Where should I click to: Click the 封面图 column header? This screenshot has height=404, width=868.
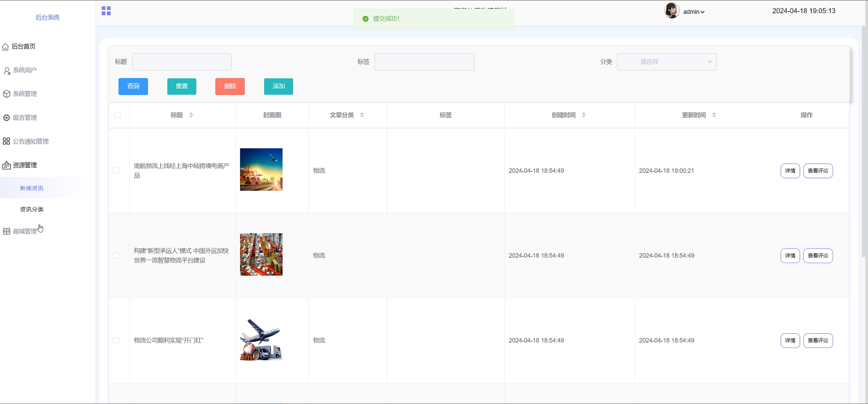click(x=272, y=115)
